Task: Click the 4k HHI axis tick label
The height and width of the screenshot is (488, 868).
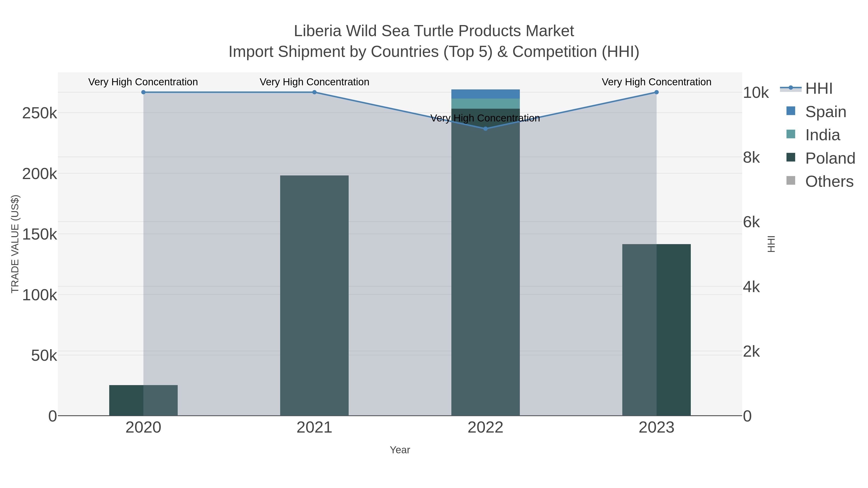Action: (751, 287)
